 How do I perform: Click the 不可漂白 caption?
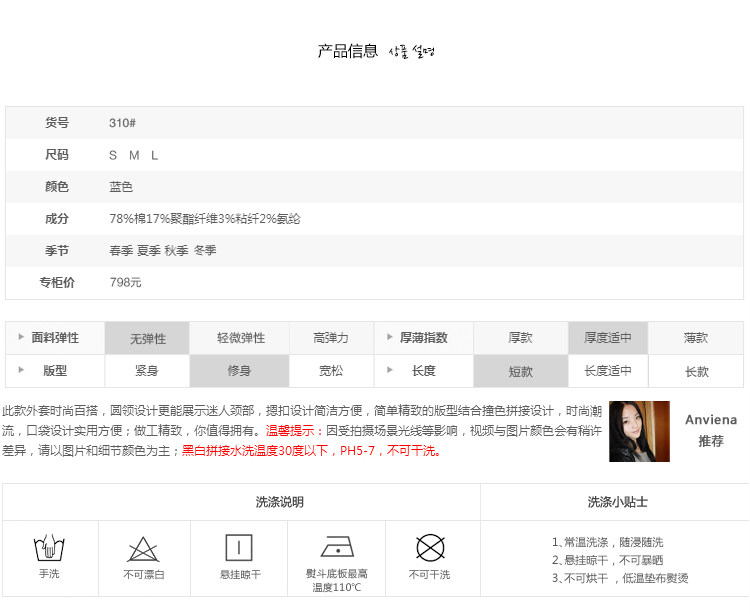143,574
